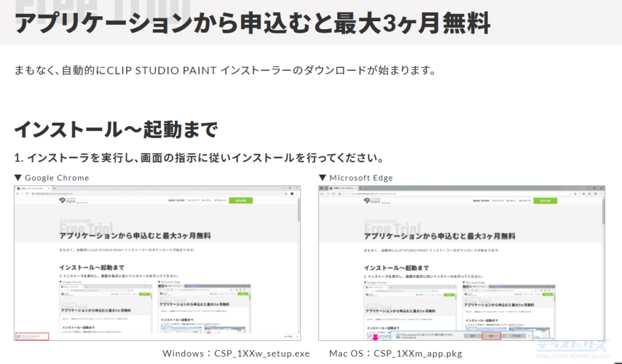Click the file name Mac OS：CSP_1XXm_app.pkg
This screenshot has width=622, height=364.
(x=395, y=353)
